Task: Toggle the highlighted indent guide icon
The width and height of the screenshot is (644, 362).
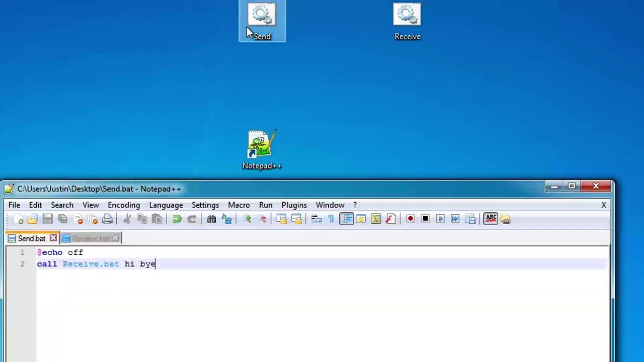Action: [347, 219]
